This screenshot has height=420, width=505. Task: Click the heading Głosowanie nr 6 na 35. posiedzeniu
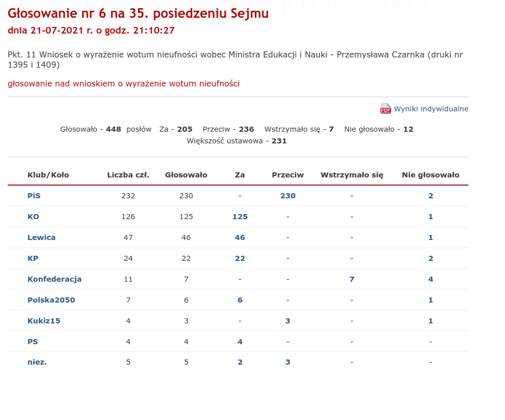coord(138,14)
